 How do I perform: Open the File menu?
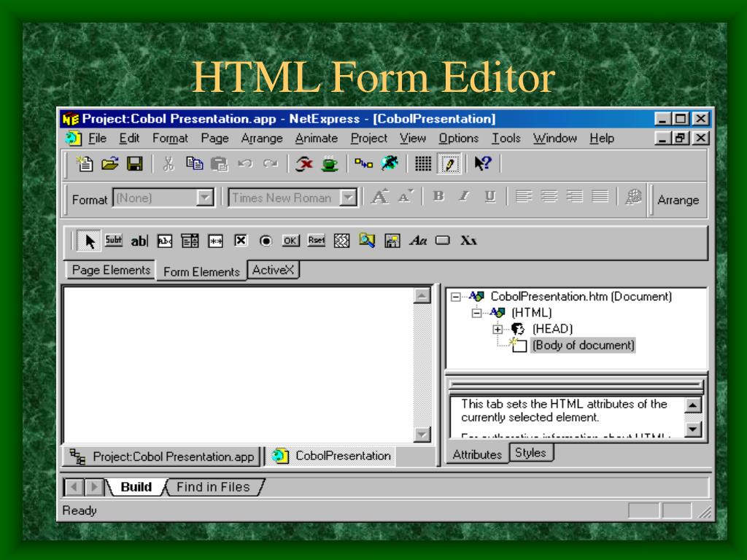point(97,138)
